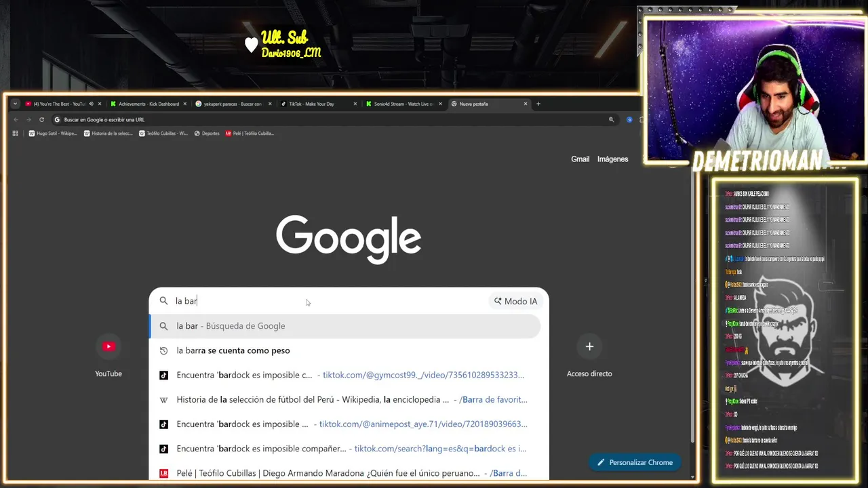
Task: Click the zoom magnifier icon in address bar
Action: [611, 119]
